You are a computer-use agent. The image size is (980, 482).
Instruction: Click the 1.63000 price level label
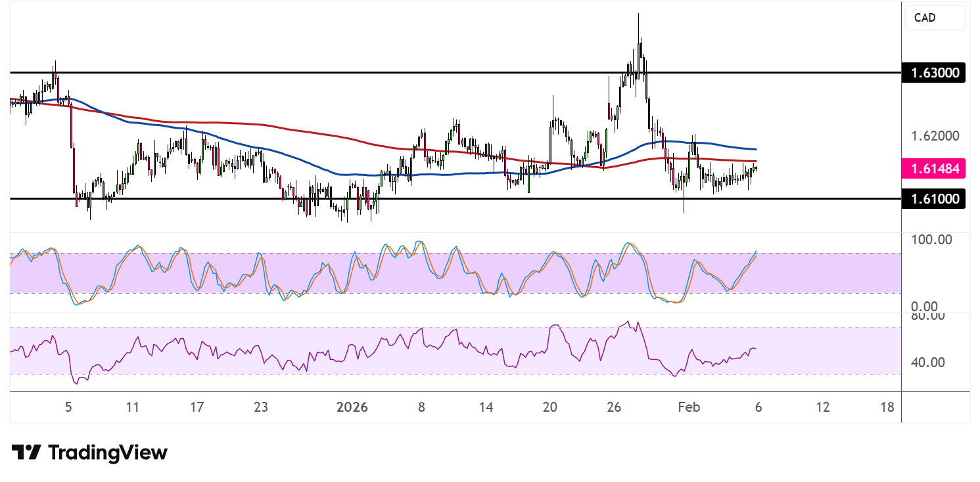(935, 72)
